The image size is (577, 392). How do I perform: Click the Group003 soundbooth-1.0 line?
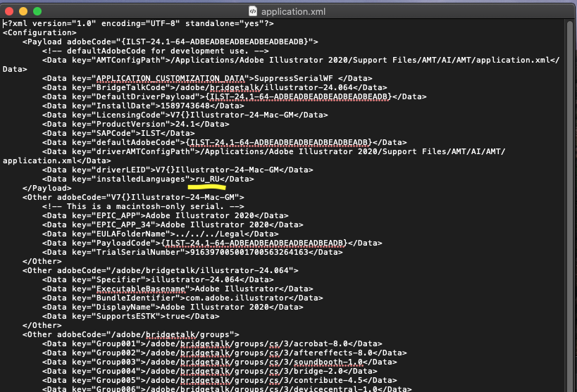(x=220, y=362)
